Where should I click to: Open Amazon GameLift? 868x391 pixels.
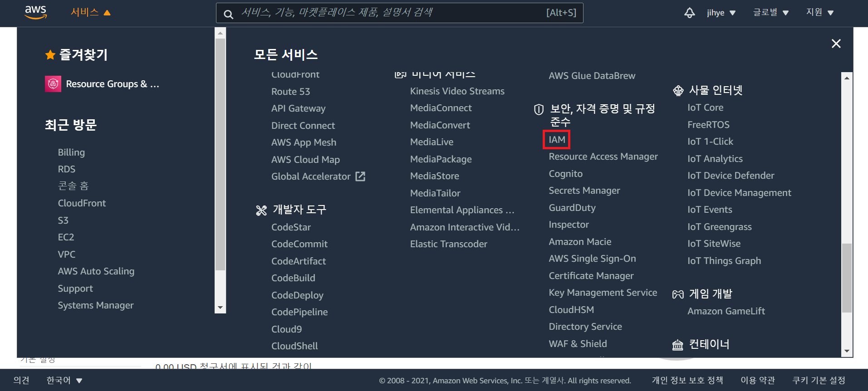(726, 311)
